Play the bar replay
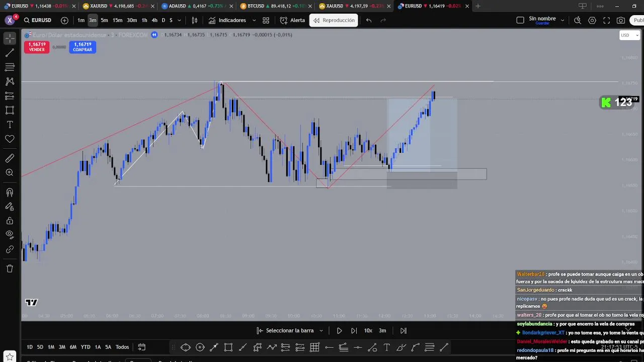This screenshot has height=362, width=644. pos(339,330)
